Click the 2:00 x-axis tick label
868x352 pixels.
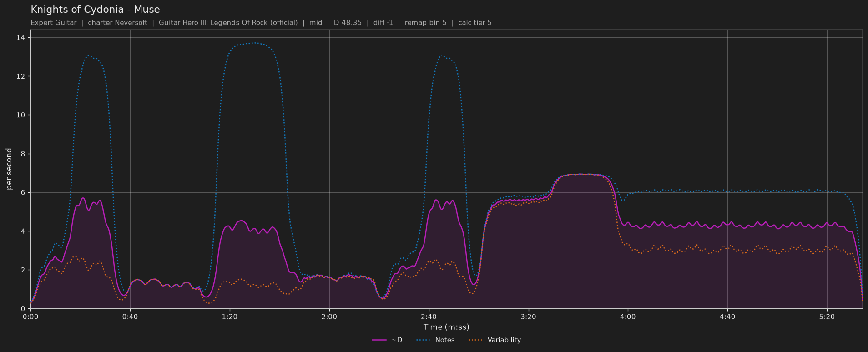click(329, 317)
